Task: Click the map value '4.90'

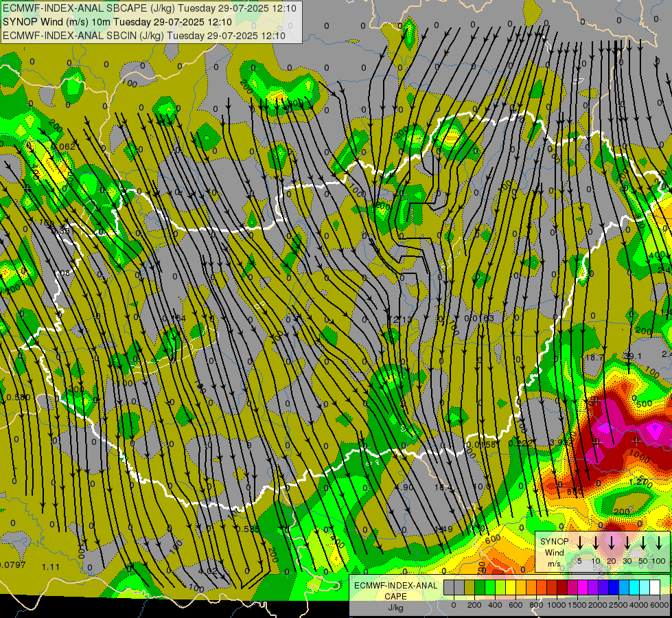Action: coord(404,488)
